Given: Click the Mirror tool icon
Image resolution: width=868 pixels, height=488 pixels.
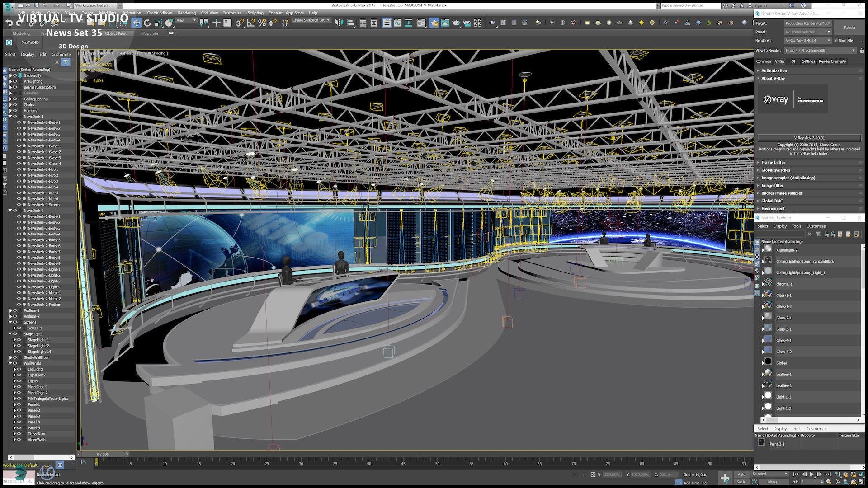Looking at the screenshot, I should coord(339,23).
